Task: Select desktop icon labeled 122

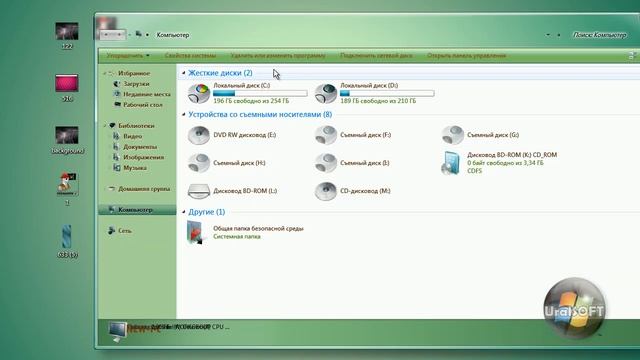Action: pyautogui.click(x=67, y=31)
